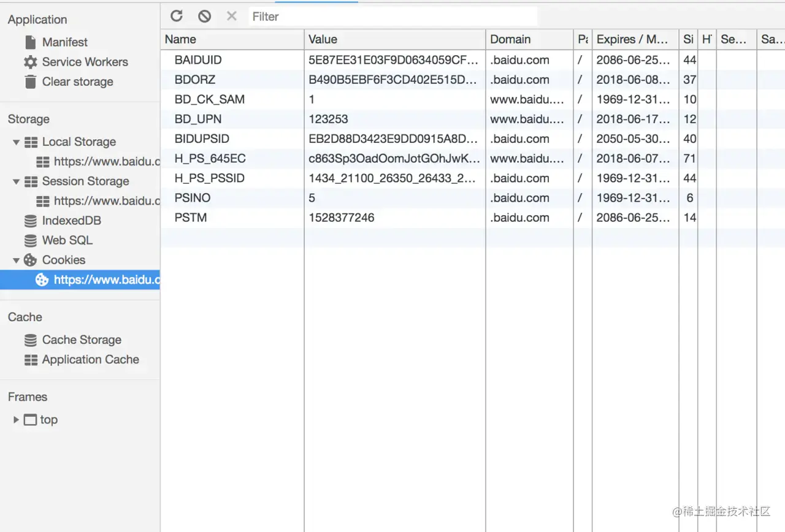
Task: Sort by the SameSite column header
Action: (x=771, y=39)
